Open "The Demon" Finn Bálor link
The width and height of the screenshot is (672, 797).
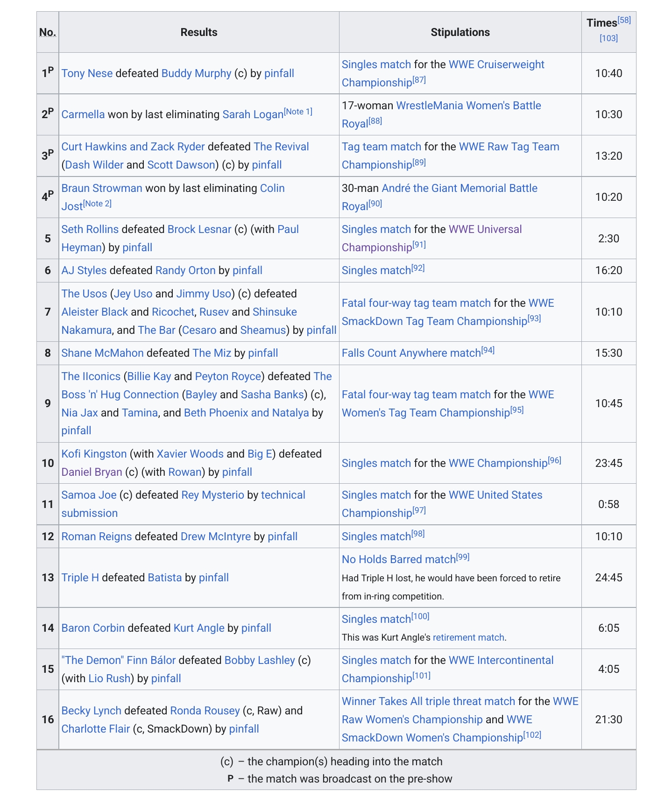pos(119,660)
